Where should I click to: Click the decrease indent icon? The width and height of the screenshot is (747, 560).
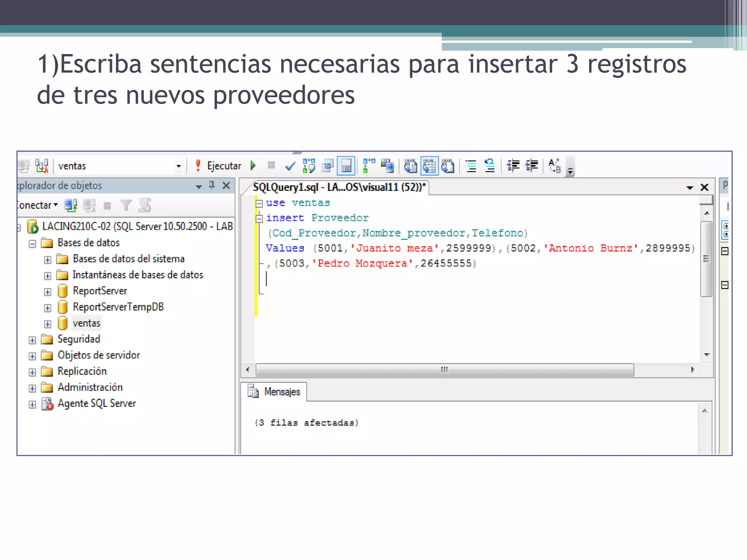pos(513,166)
